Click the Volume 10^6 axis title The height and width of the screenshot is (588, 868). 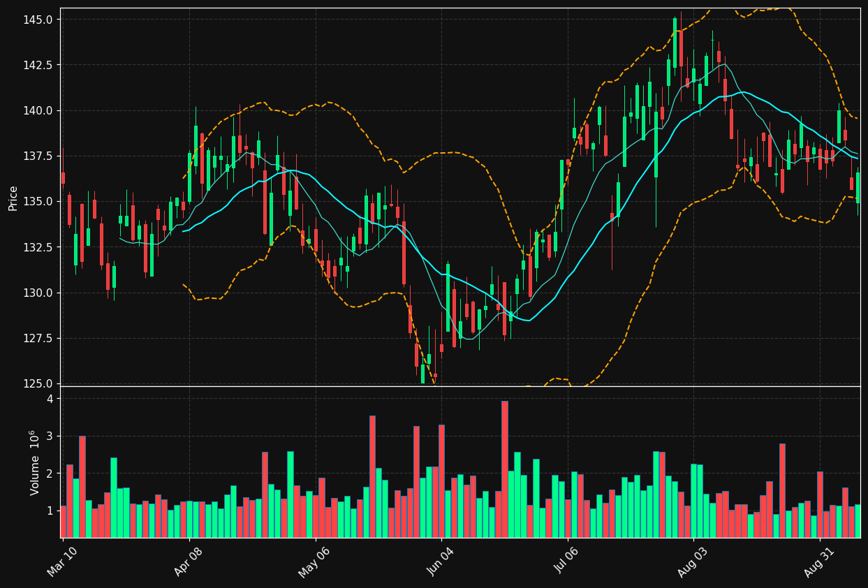pyautogui.click(x=34, y=463)
